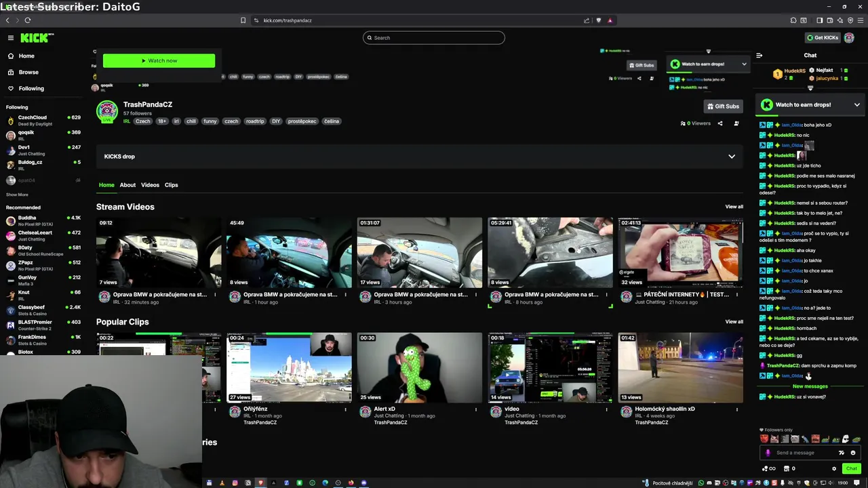Play the PÁTEČNÍ INTERNETY video thumbnail

click(681, 253)
